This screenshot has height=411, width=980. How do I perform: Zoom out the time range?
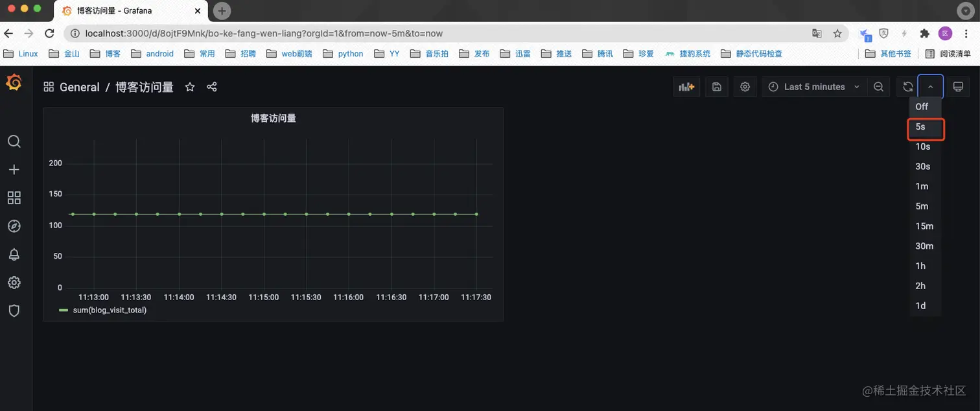click(878, 87)
